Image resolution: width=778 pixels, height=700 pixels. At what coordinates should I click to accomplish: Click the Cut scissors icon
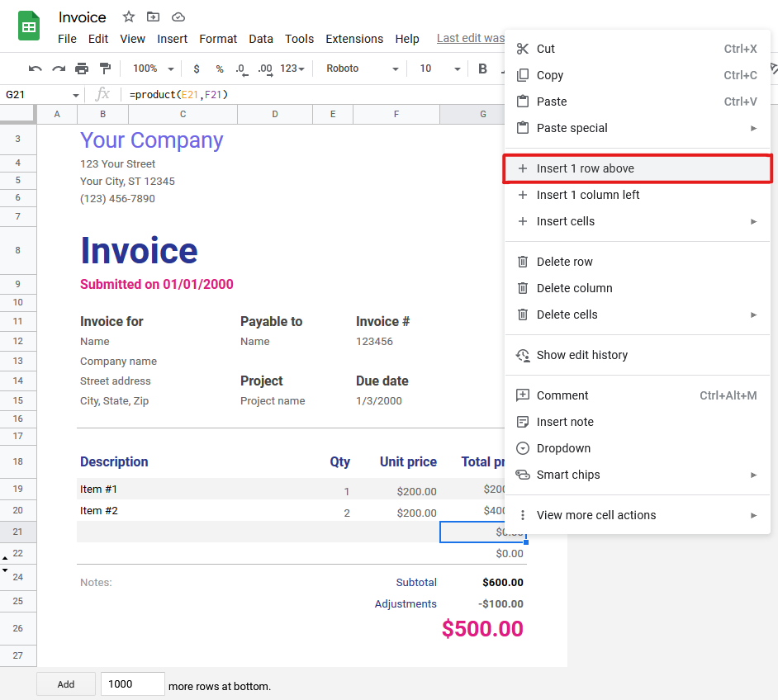pos(523,49)
